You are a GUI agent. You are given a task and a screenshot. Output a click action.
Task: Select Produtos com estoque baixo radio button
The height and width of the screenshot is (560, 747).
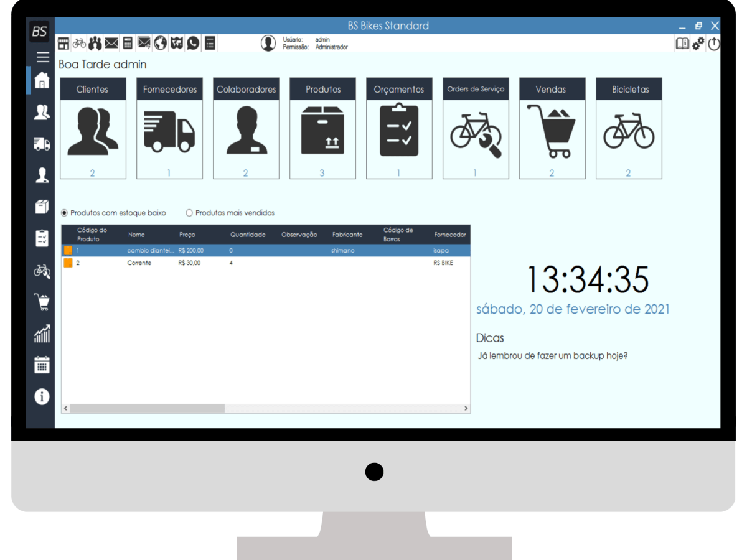pos(65,213)
